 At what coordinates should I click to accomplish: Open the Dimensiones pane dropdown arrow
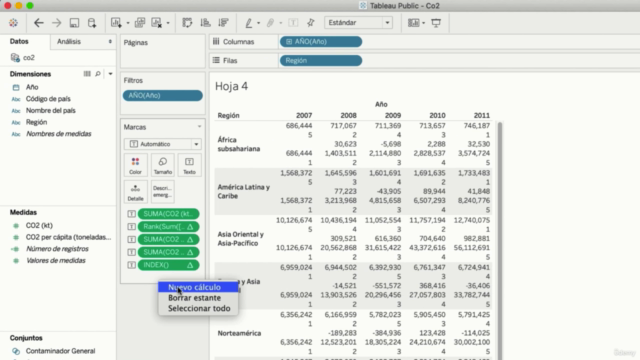pos(110,74)
